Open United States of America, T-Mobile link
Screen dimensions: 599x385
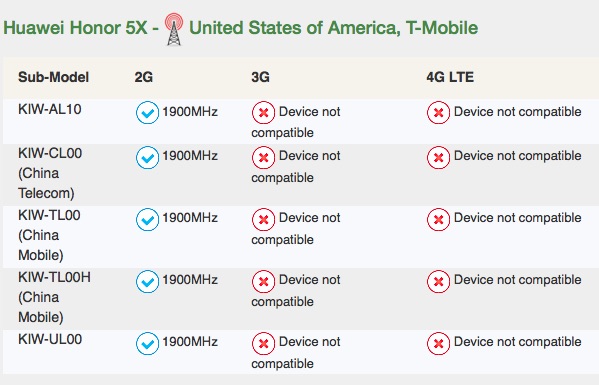pyautogui.click(x=333, y=28)
